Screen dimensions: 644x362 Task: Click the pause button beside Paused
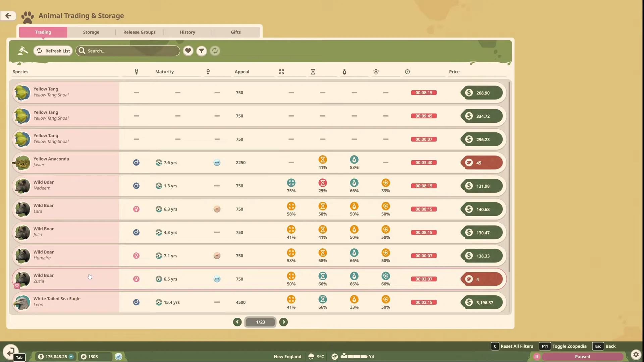coord(537,357)
